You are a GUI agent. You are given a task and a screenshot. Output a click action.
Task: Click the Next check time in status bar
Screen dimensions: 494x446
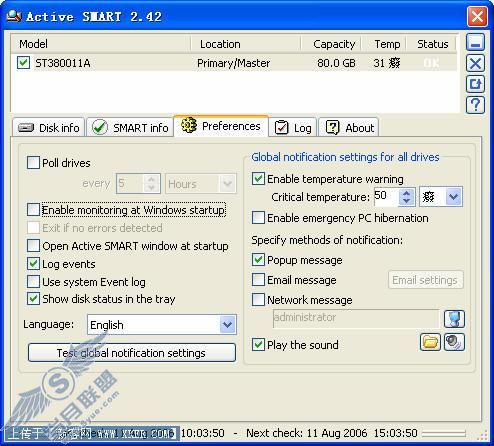tap(332, 433)
